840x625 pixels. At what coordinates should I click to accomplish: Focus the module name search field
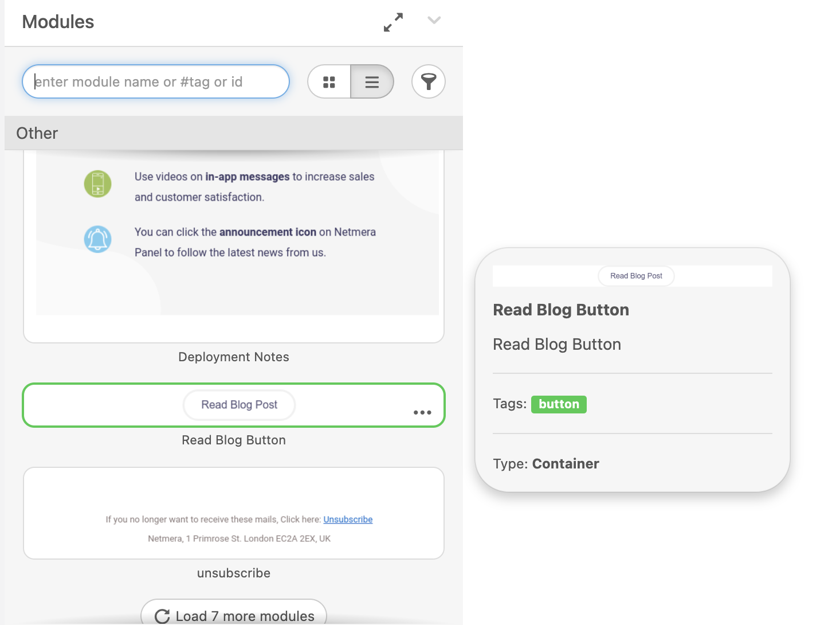click(x=155, y=82)
